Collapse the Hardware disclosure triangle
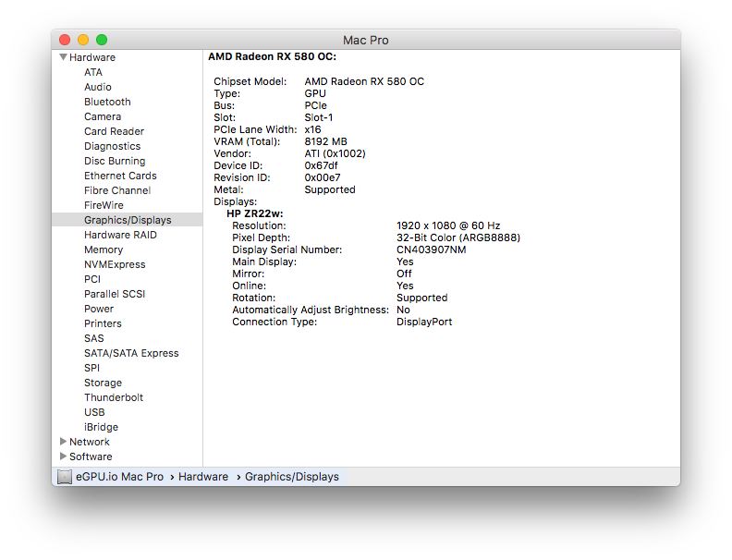732x560 pixels. (x=63, y=57)
